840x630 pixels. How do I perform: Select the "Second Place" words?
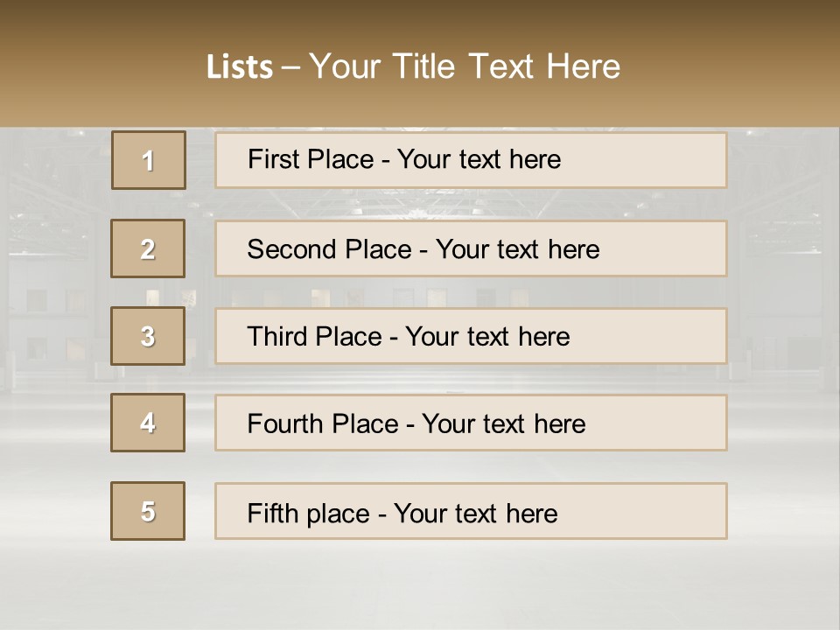tap(330, 249)
